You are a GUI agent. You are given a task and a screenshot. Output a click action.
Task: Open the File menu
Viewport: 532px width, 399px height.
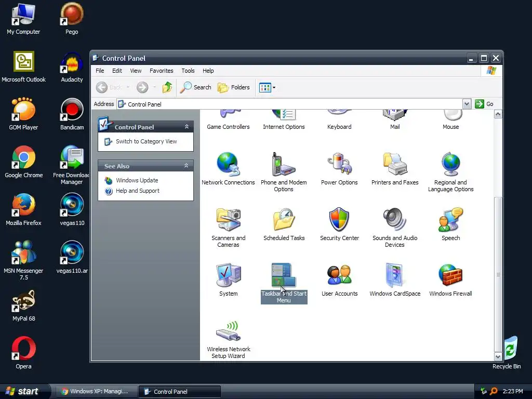point(100,71)
